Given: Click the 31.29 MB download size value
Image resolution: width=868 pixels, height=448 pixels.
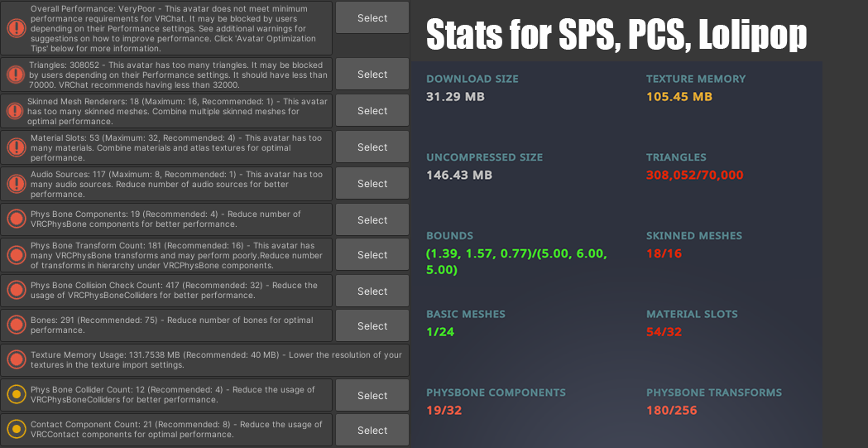Looking at the screenshot, I should 455,97.
